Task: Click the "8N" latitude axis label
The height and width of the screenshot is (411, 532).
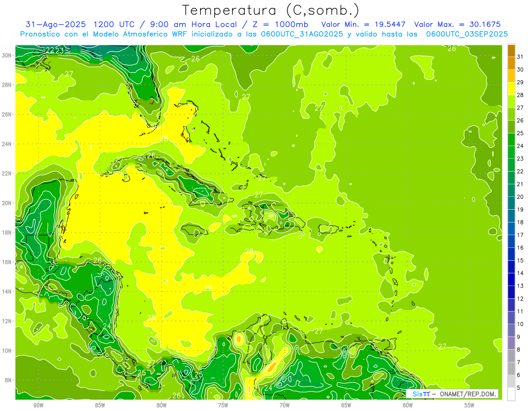Action: tap(8, 380)
